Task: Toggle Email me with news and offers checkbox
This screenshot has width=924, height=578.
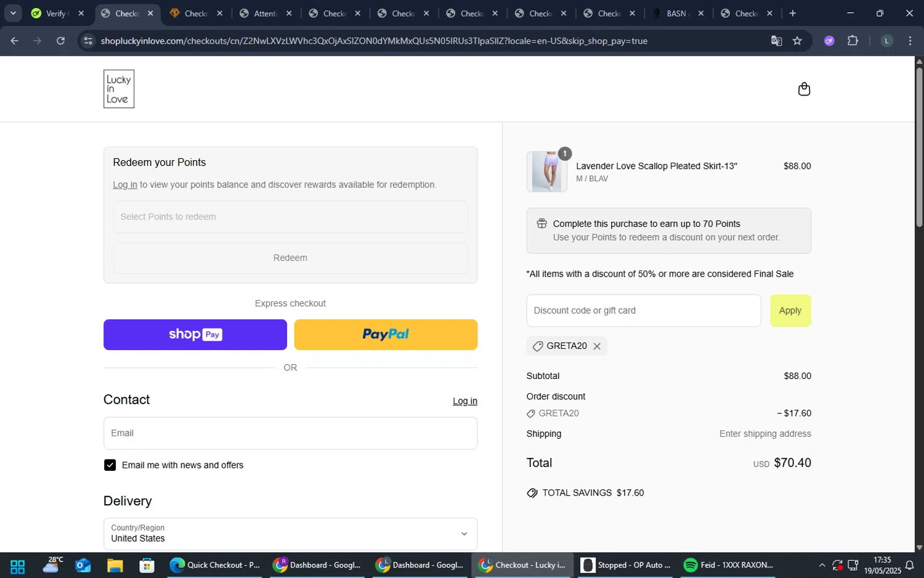Action: tap(110, 465)
